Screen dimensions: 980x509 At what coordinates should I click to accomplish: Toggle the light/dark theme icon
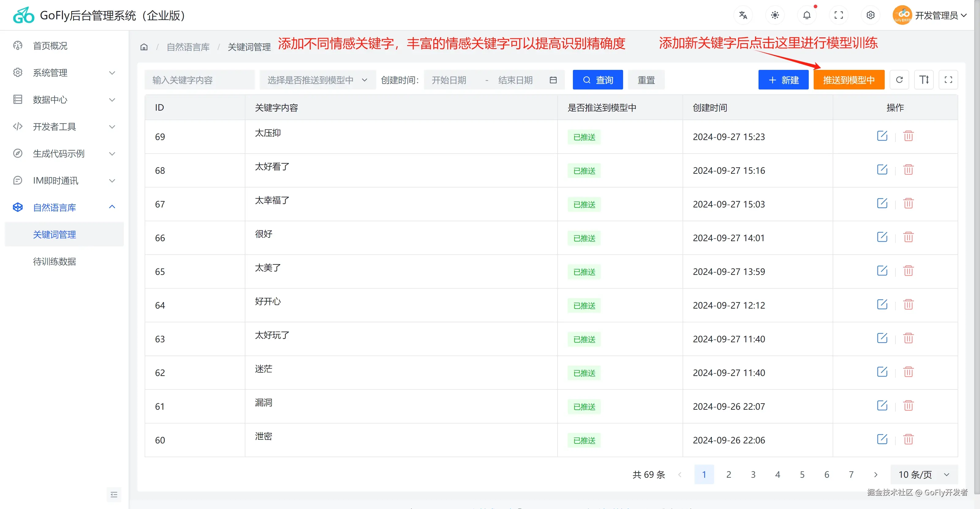coord(774,15)
